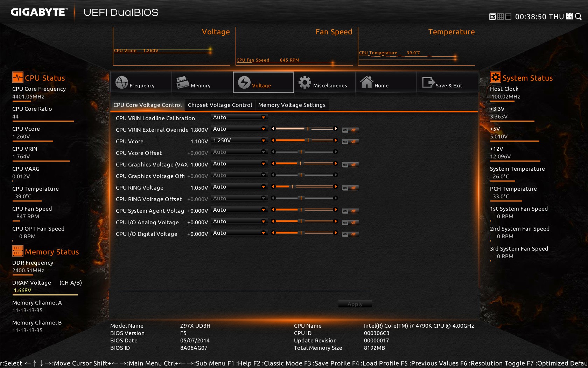Select the window layout icon near clock
Viewport: 588px width, 368px height.
[x=508, y=17]
